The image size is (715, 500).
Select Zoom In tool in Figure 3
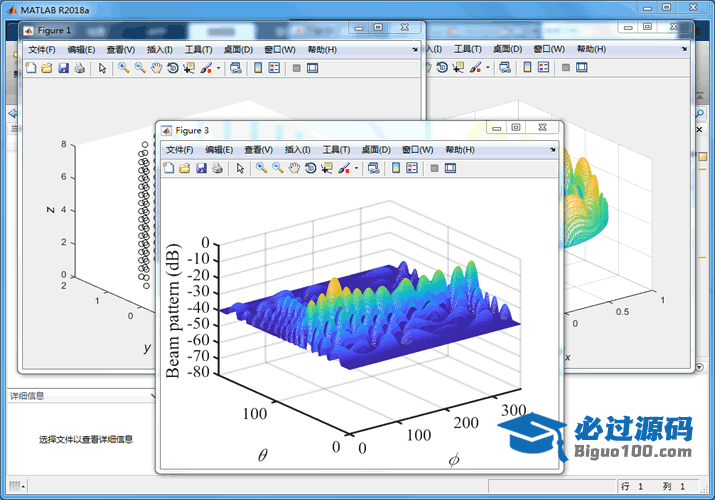coord(261,168)
